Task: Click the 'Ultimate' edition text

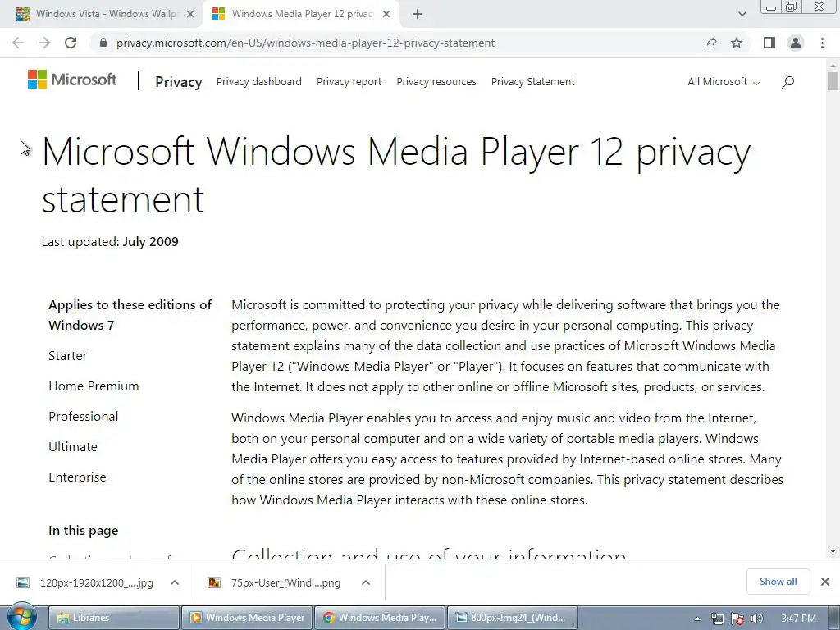Action: coord(73,447)
